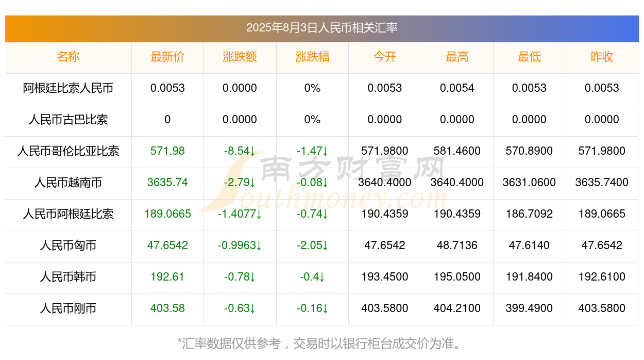This screenshot has height=360, width=644.
Task: Click previous close 192.6100
Action: click(602, 277)
